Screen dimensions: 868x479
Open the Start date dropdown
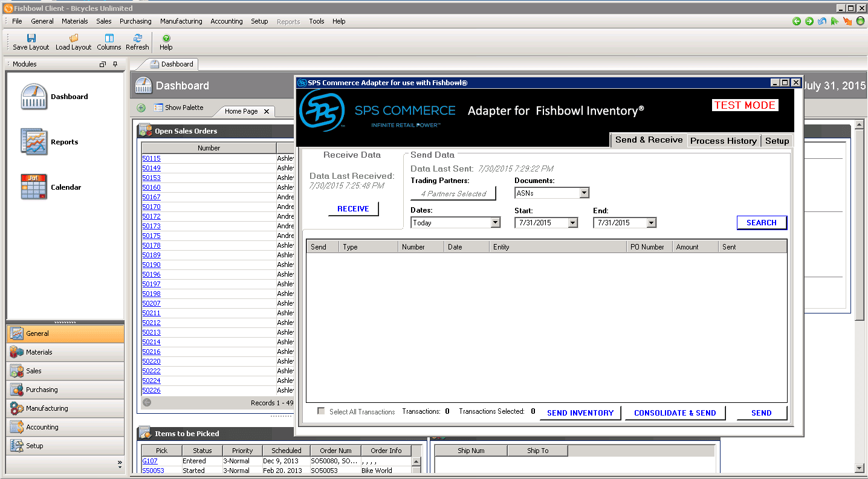[573, 222]
